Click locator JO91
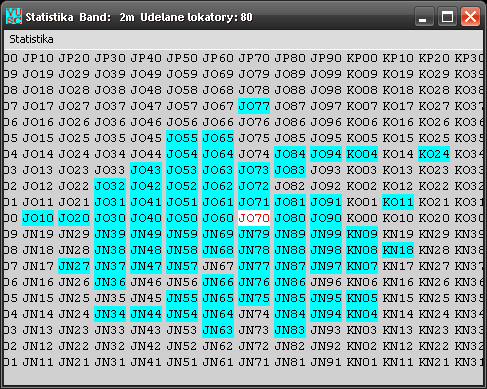This screenshot has width=487, height=389. [x=326, y=202]
